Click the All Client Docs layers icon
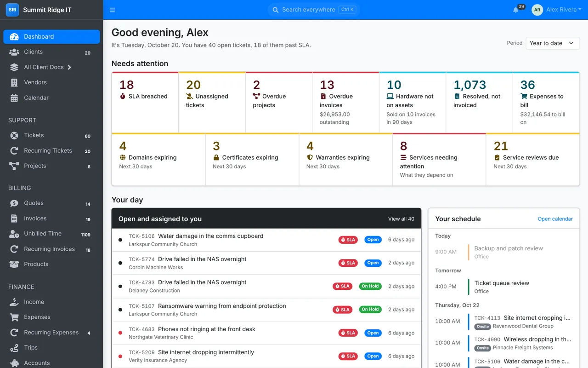This screenshot has width=588, height=368. pyautogui.click(x=14, y=67)
